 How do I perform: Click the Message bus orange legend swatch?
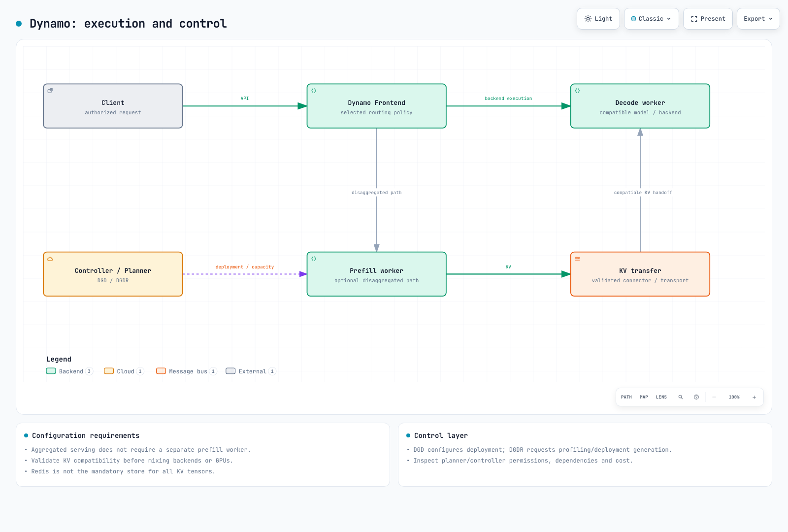[x=161, y=371]
